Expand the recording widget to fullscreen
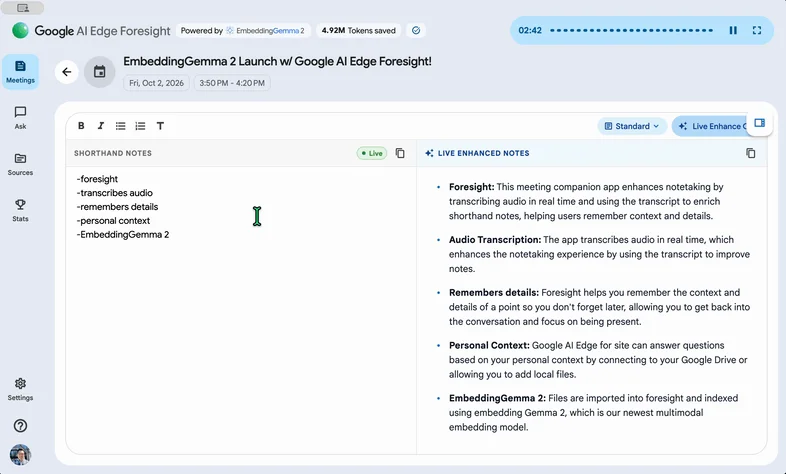The height and width of the screenshot is (474, 786). pyautogui.click(x=757, y=31)
